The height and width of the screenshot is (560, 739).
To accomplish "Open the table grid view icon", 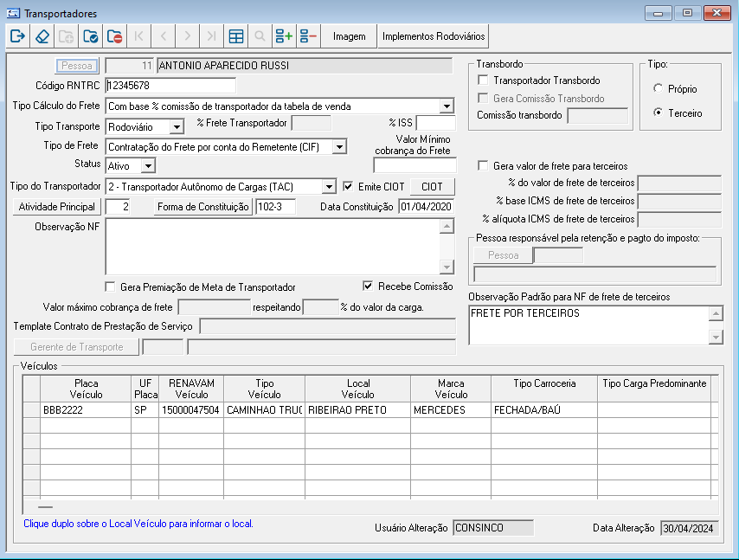I will (x=235, y=36).
